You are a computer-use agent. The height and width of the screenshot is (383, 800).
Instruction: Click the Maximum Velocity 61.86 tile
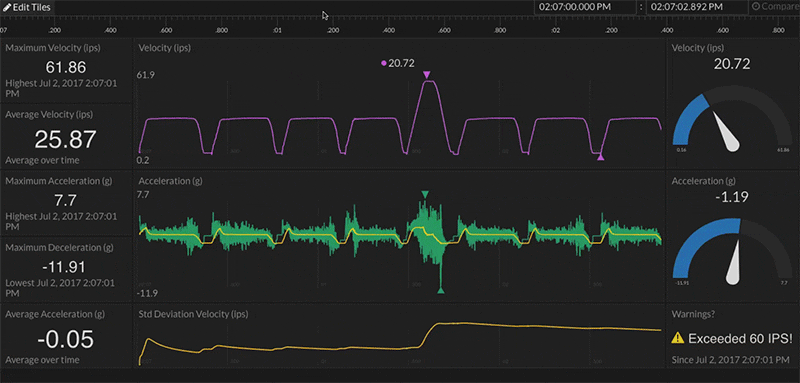click(66, 70)
